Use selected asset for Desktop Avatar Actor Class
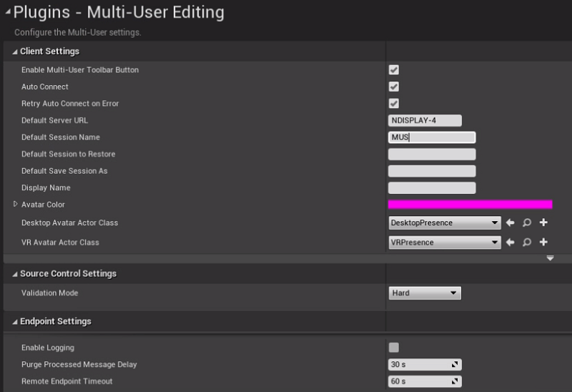Image resolution: width=572 pixels, height=392 pixels. pyautogui.click(x=510, y=222)
